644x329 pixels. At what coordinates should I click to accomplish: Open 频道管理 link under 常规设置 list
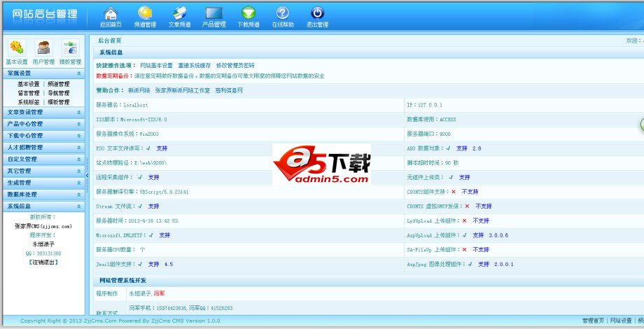click(59, 84)
